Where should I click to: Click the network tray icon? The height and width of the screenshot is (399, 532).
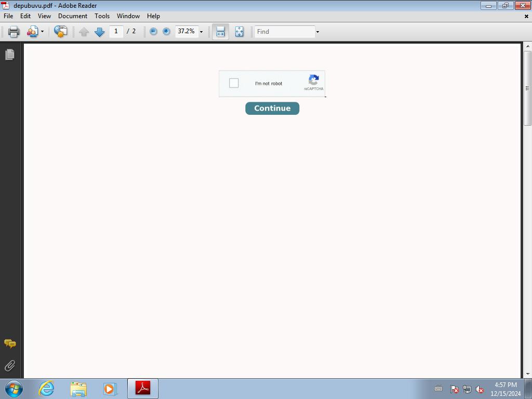point(467,389)
